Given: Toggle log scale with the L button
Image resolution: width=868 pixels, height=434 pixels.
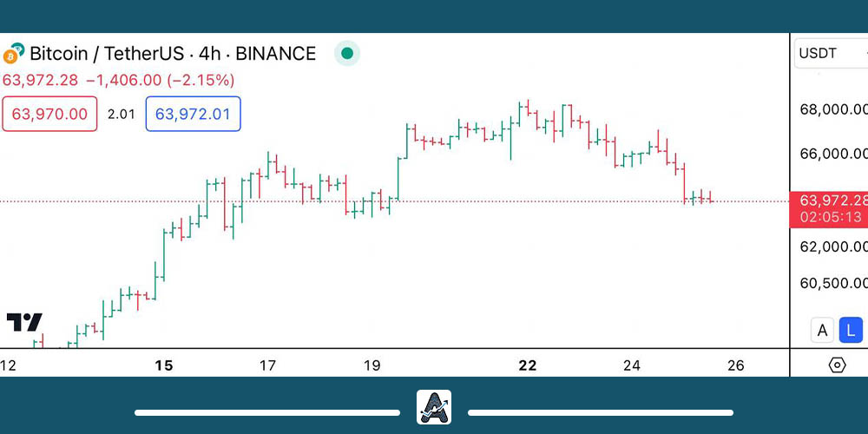Looking at the screenshot, I should 851,330.
